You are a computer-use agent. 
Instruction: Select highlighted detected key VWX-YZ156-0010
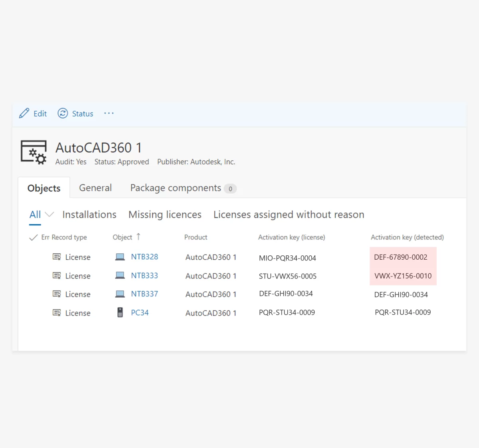point(403,276)
